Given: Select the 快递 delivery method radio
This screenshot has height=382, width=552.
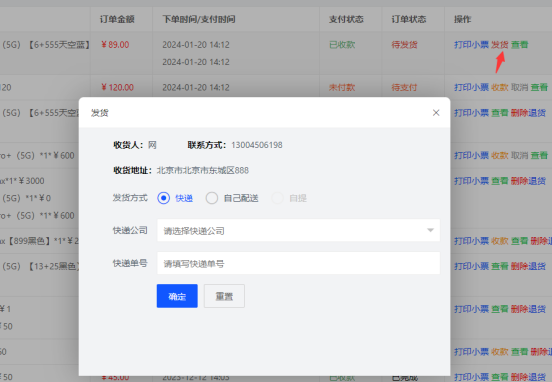Looking at the screenshot, I should tap(163, 198).
